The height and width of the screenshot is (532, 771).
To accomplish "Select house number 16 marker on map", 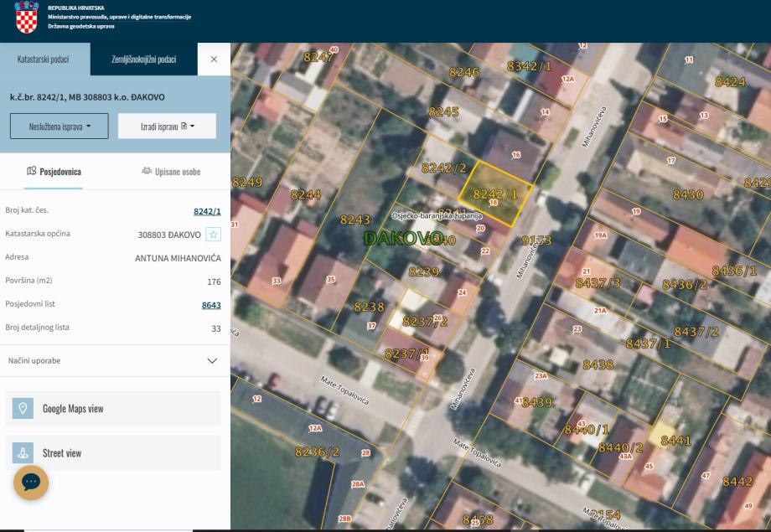I will pos(515,155).
